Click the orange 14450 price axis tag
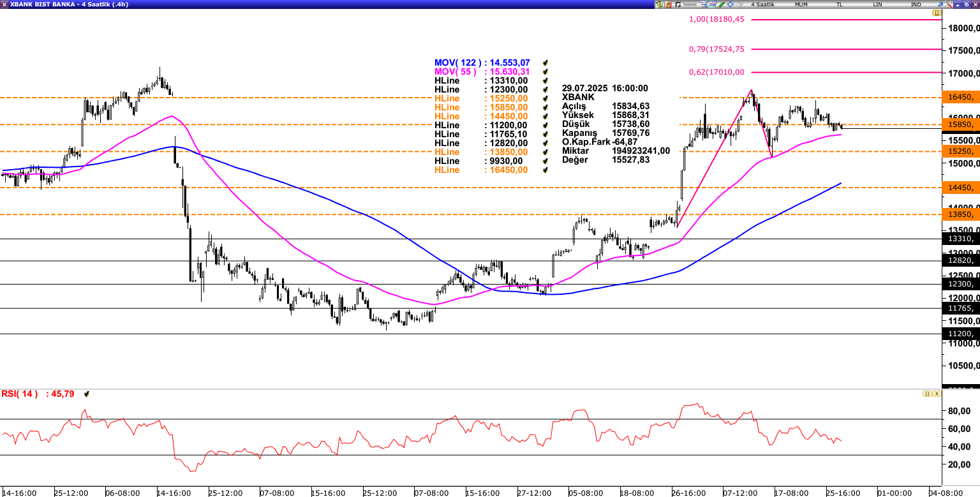 tap(961, 188)
